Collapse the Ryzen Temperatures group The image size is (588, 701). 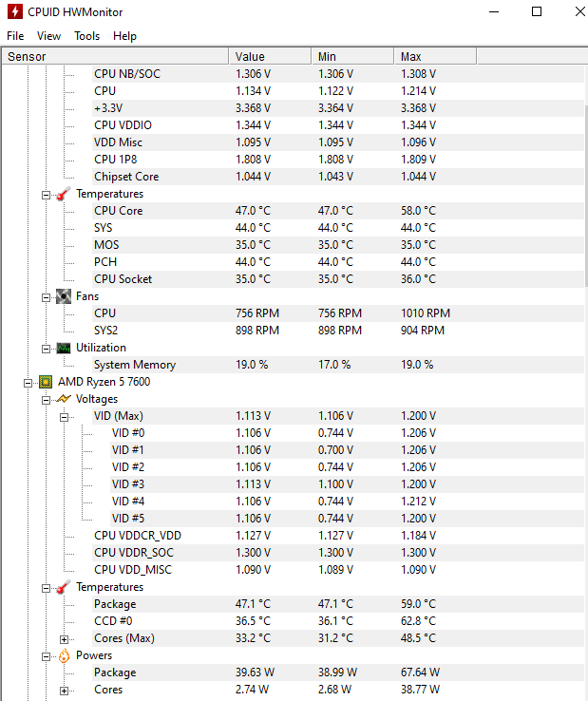coord(46,588)
